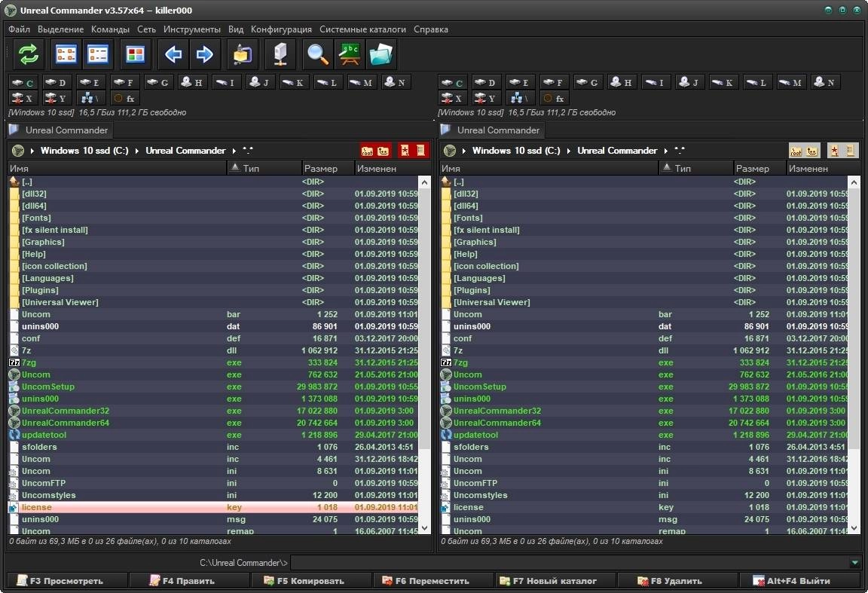Expand arrow before Windows 10 ssd in right path
This screenshot has height=593, width=868.
[464, 151]
